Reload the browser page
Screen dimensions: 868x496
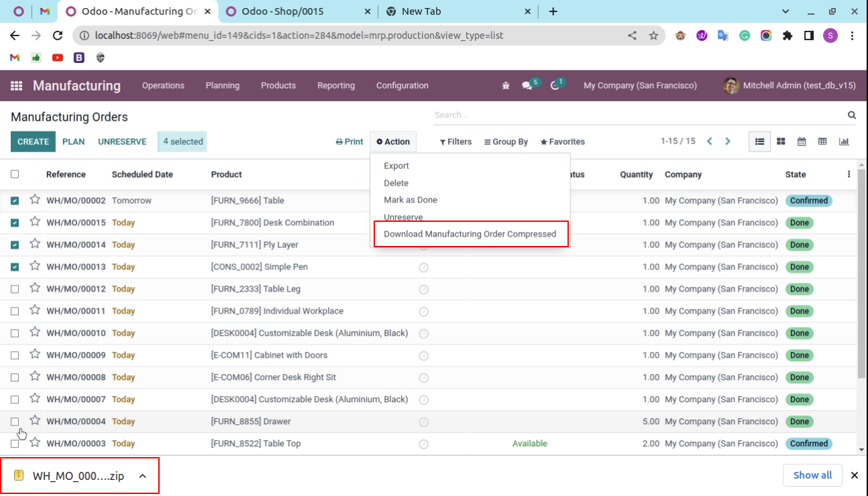[x=58, y=36]
